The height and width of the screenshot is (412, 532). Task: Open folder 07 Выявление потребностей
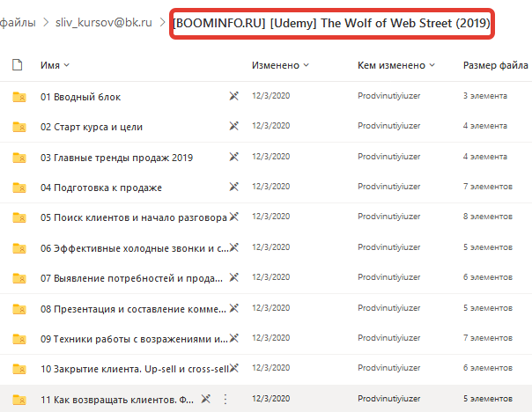(131, 278)
